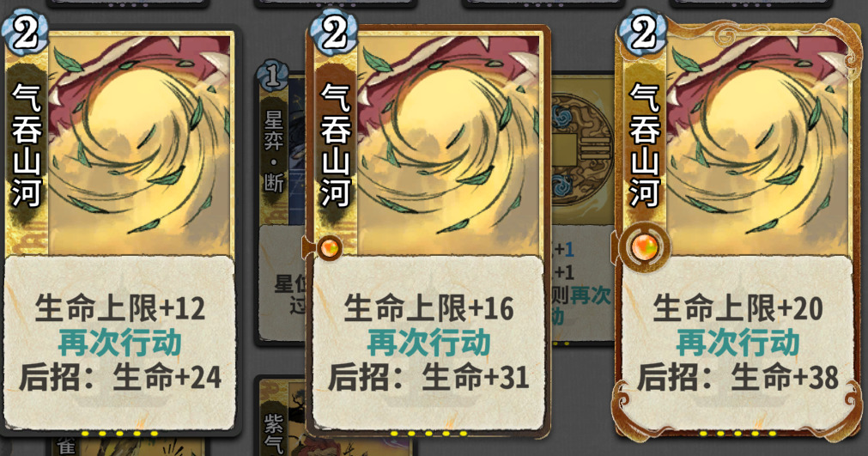Click blue 再次 text on hidden coin card
Viewport: 868px width, 456px height.
pos(590,295)
